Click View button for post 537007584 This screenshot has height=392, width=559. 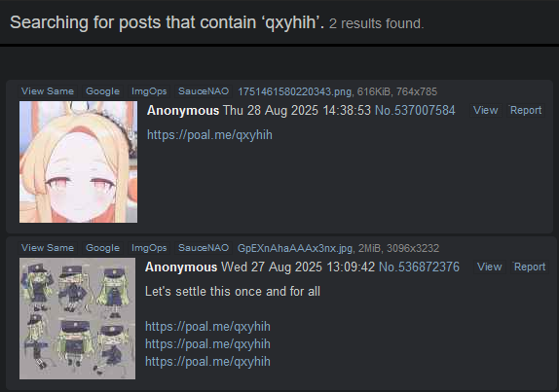(x=486, y=110)
